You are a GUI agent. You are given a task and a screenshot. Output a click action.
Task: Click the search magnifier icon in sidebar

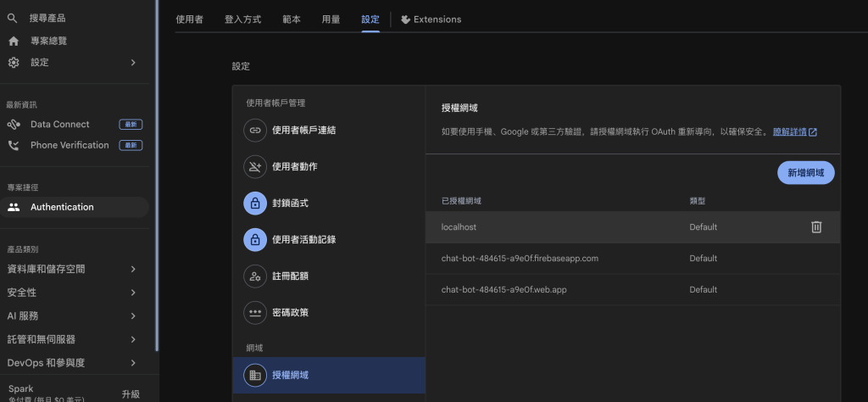point(12,19)
